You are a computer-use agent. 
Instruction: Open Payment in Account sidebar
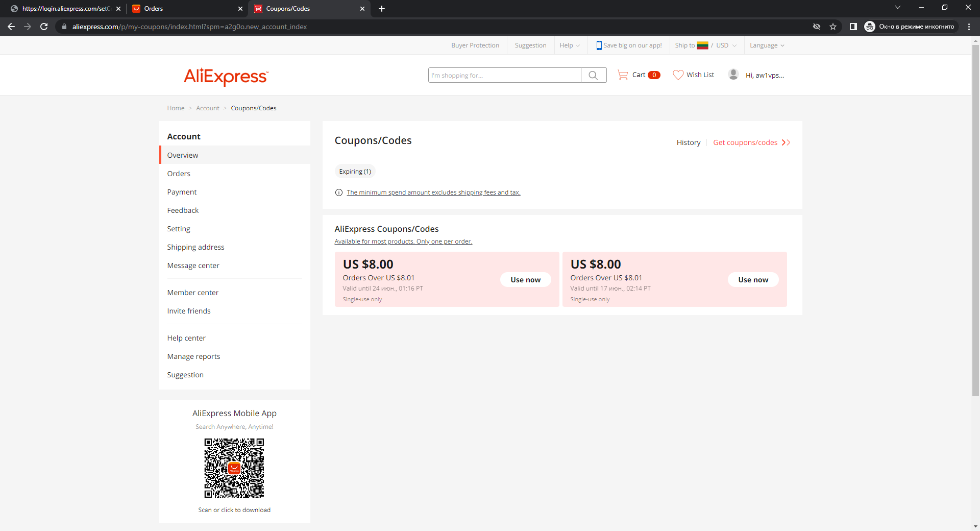235,192
